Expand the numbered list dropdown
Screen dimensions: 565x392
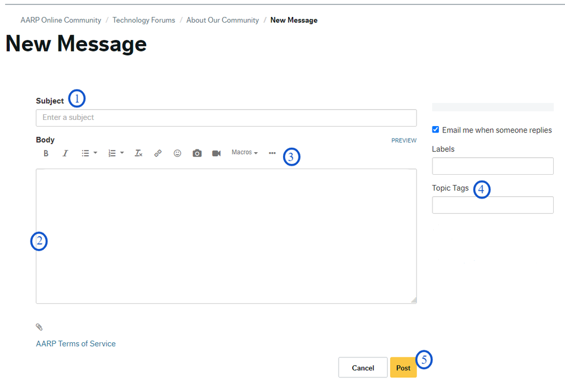click(116, 153)
